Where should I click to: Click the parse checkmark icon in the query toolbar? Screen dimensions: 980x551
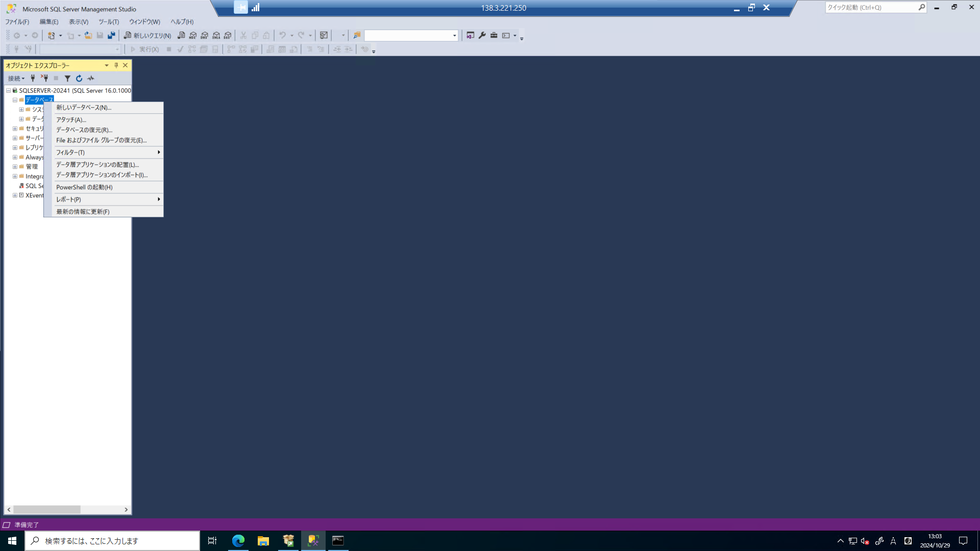(x=180, y=49)
